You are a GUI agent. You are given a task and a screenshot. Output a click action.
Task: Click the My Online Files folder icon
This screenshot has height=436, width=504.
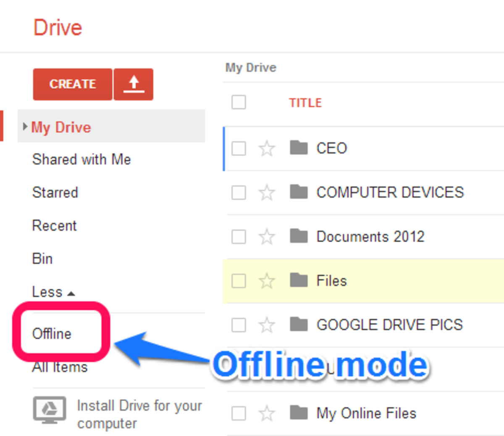[299, 412]
